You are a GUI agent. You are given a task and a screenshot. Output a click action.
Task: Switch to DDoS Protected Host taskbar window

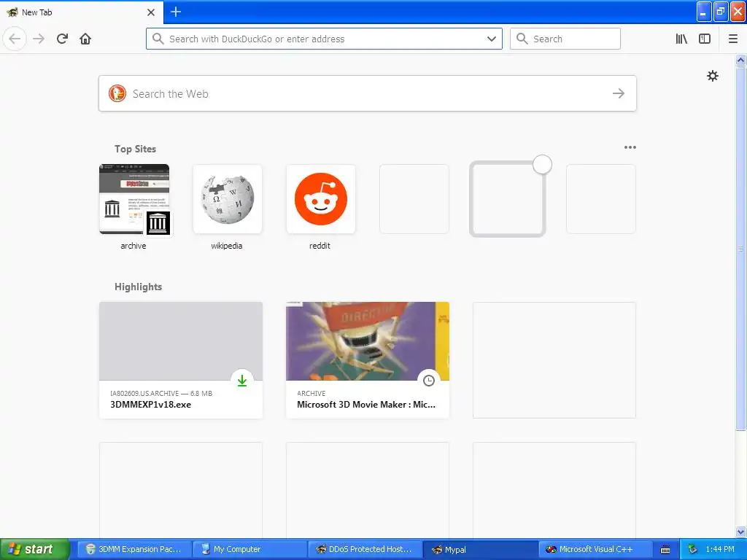[365, 549]
